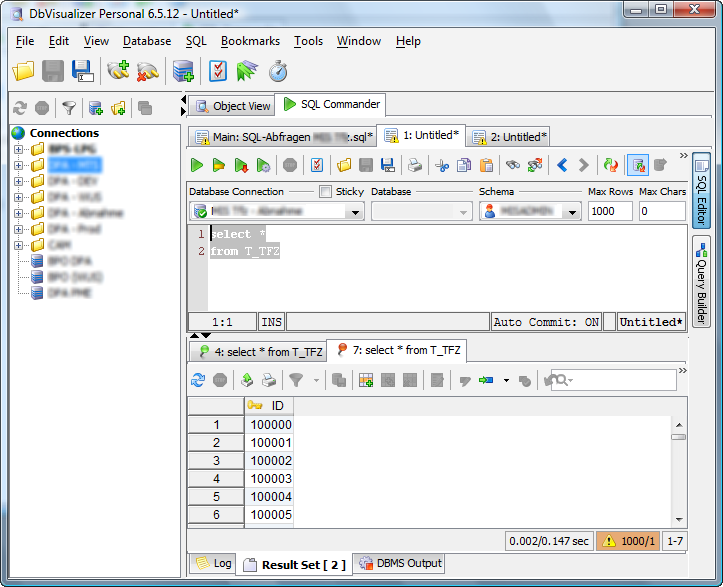Click the ID column header
The width and height of the screenshot is (723, 587).
click(269, 405)
